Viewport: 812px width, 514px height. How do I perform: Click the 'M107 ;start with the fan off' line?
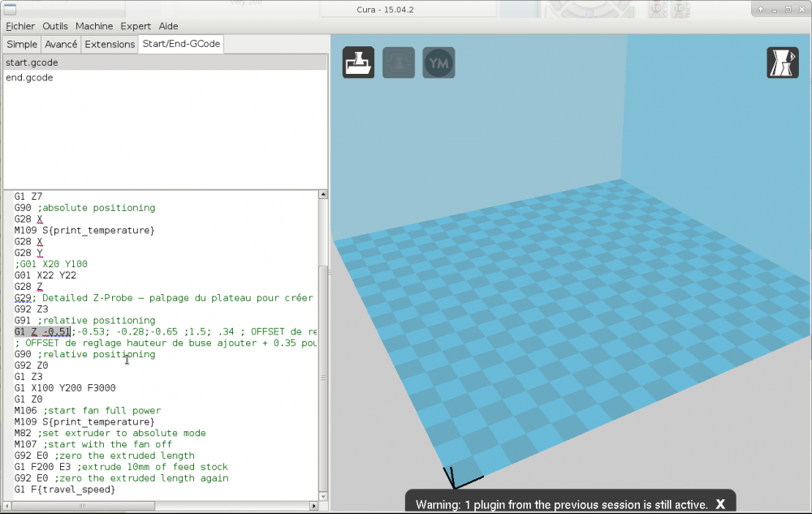(x=93, y=445)
